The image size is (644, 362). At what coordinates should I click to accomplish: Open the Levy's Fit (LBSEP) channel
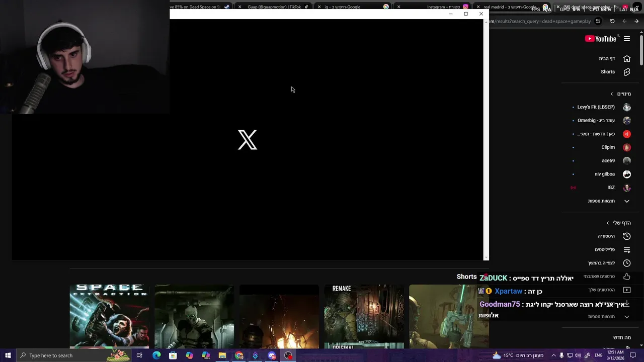pyautogui.click(x=596, y=107)
